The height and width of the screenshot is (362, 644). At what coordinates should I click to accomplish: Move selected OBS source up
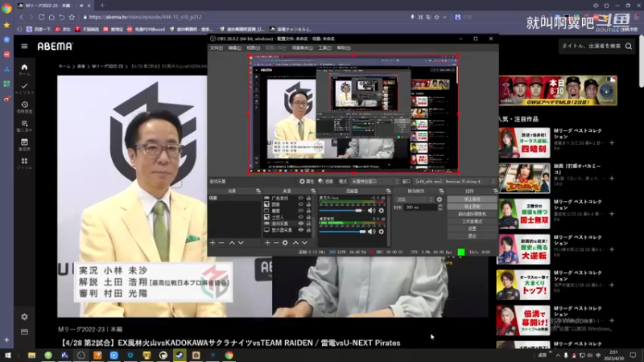[295, 243]
